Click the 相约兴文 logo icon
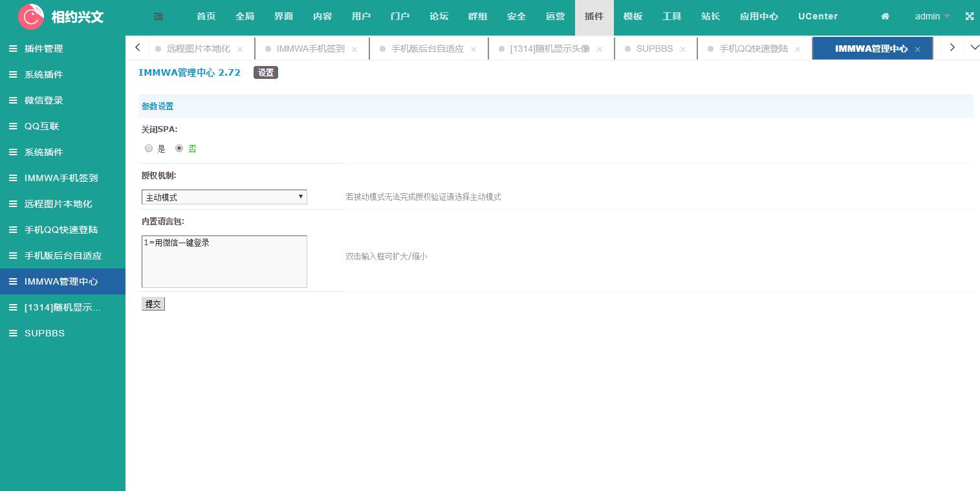The image size is (980, 491). tap(30, 17)
